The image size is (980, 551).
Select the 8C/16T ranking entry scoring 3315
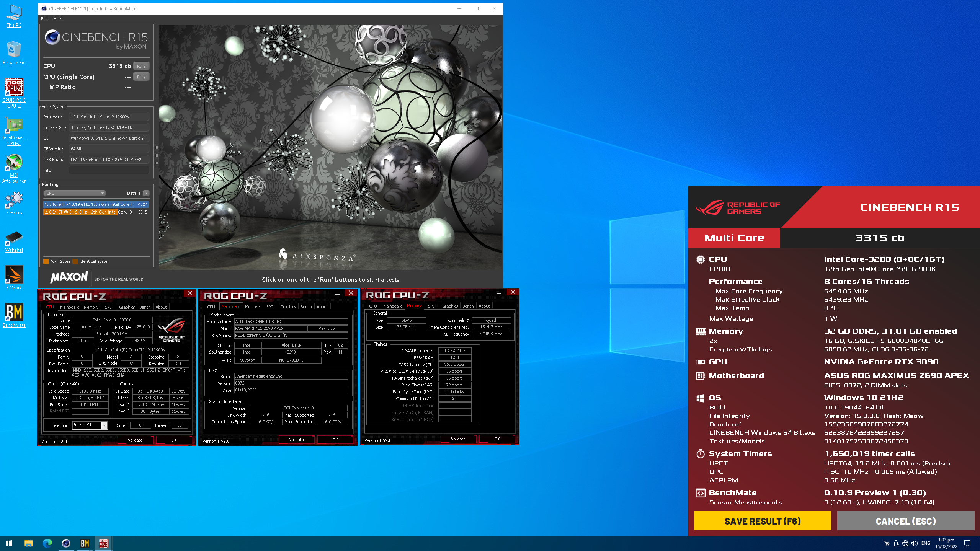pos(96,212)
